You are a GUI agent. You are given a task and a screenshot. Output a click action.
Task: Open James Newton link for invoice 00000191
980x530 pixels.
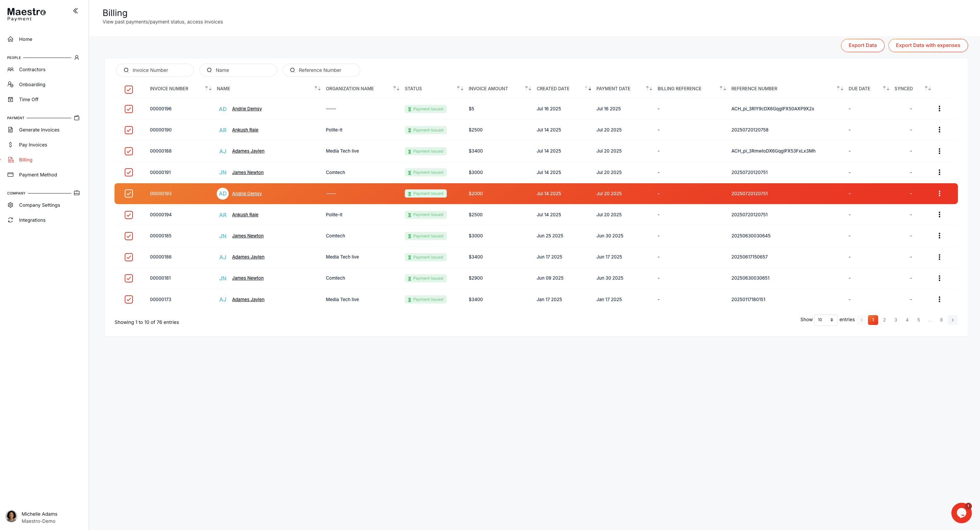(248, 172)
